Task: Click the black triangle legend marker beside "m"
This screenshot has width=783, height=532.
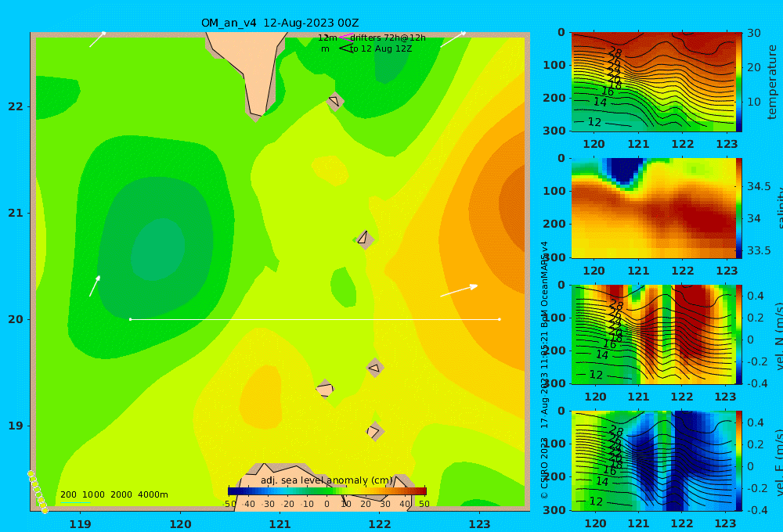Action: click(345, 49)
